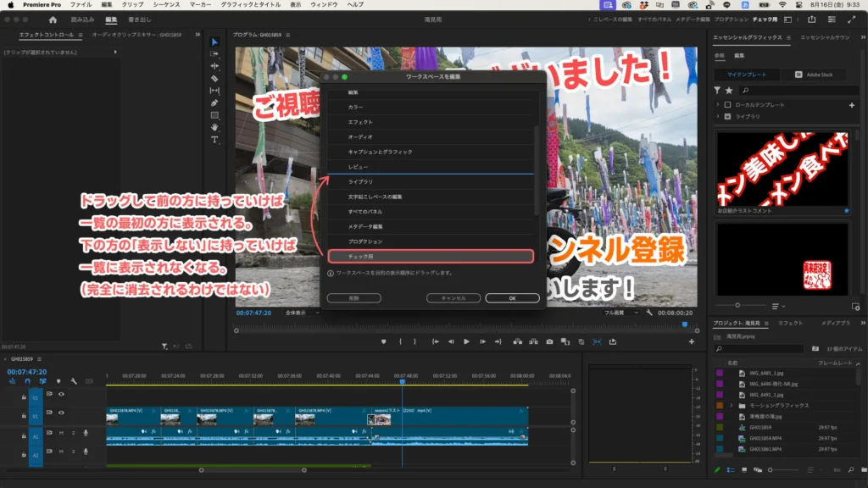Screen dimensions: 868x488
Task: Click the Add Marker icon under the Program monitor
Action: [383, 342]
